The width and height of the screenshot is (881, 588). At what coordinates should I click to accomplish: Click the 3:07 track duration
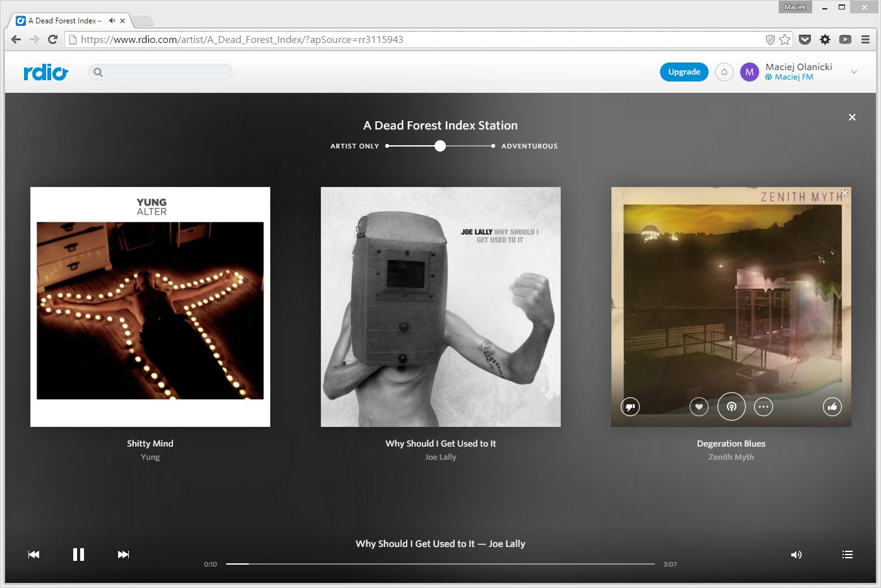pos(670,564)
